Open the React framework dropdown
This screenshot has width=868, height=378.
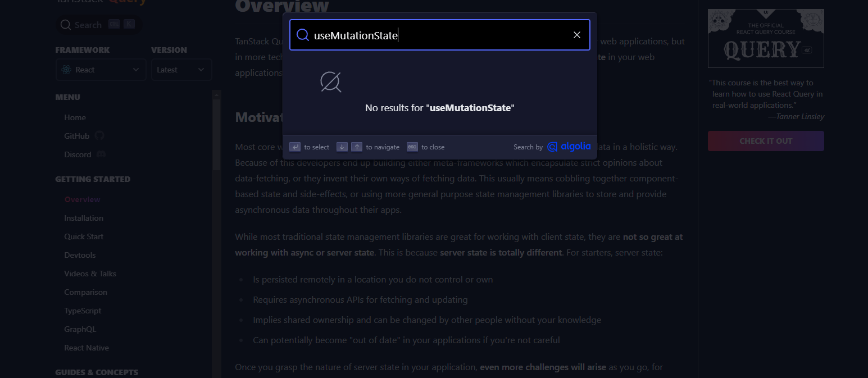pos(101,70)
